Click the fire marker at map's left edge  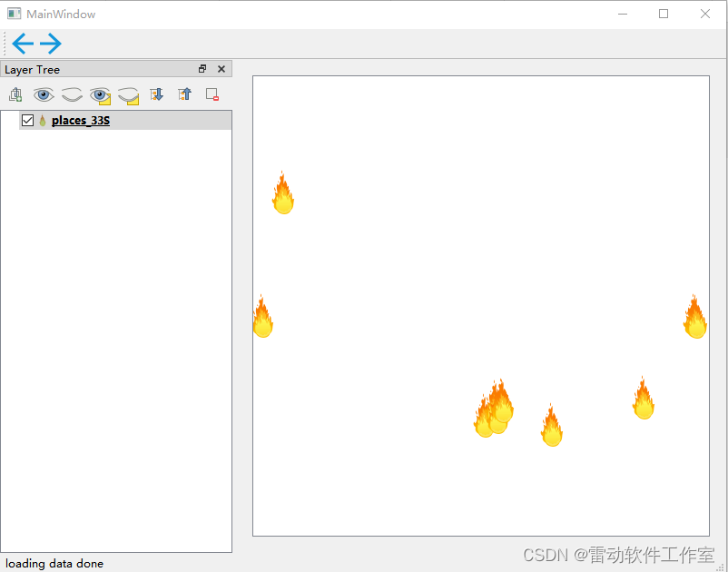pos(262,316)
